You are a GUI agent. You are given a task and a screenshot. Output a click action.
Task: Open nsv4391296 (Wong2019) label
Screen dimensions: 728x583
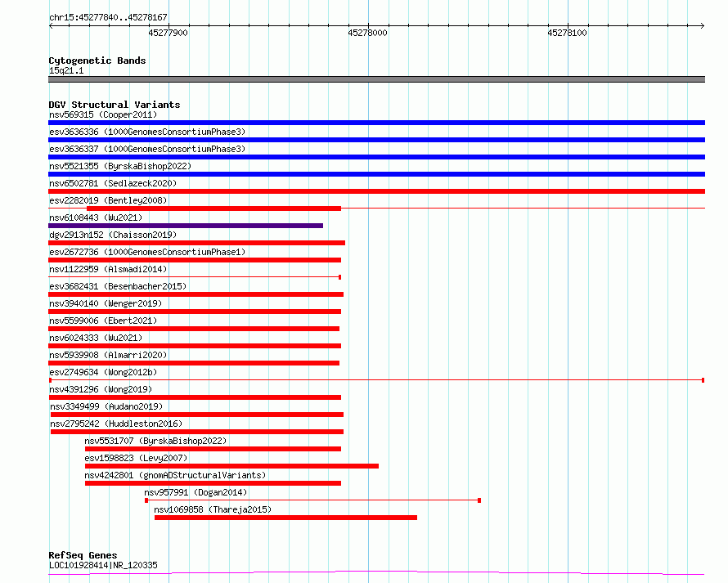(101, 389)
